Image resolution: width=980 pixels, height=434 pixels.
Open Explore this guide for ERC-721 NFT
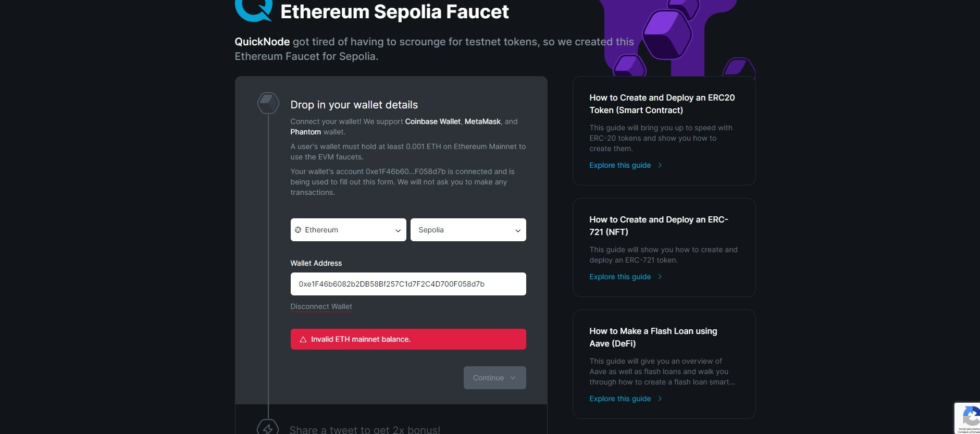tap(620, 277)
